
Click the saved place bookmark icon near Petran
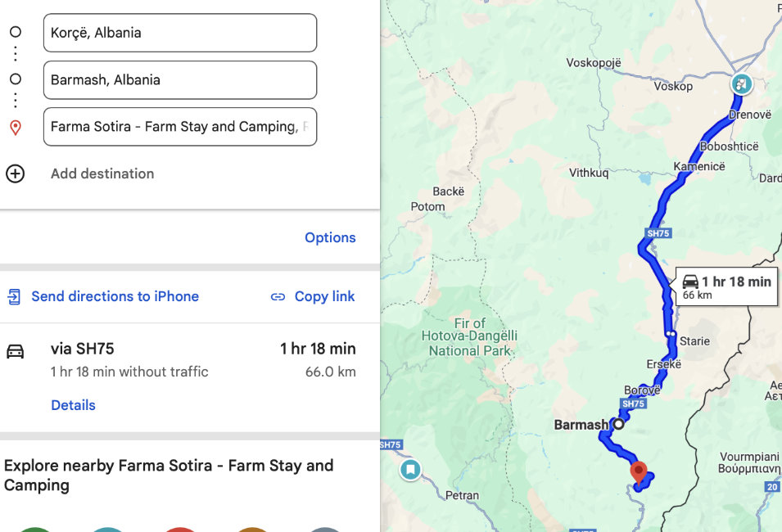point(410,470)
